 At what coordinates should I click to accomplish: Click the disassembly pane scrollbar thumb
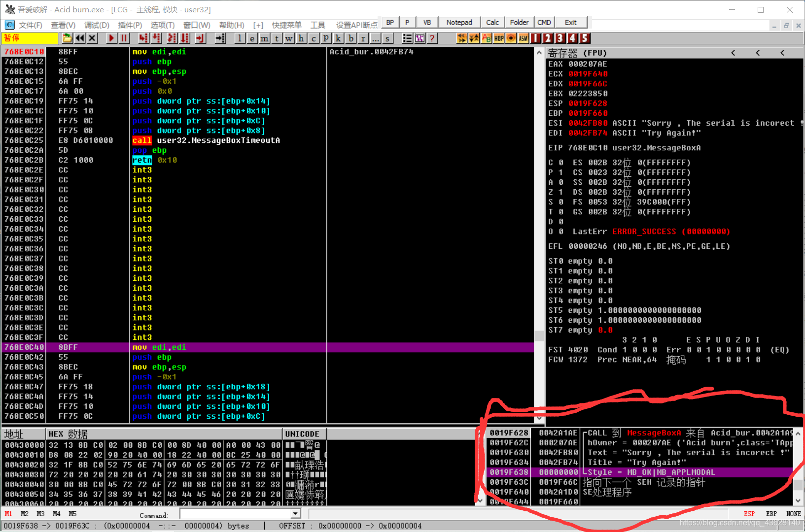539,335
